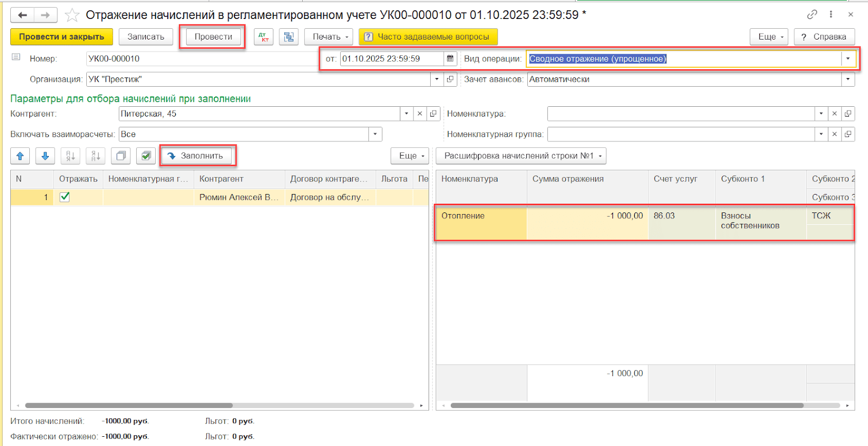This screenshot has width=868, height=446.
Task: Expand the Вид операции dropdown
Action: 848,59
